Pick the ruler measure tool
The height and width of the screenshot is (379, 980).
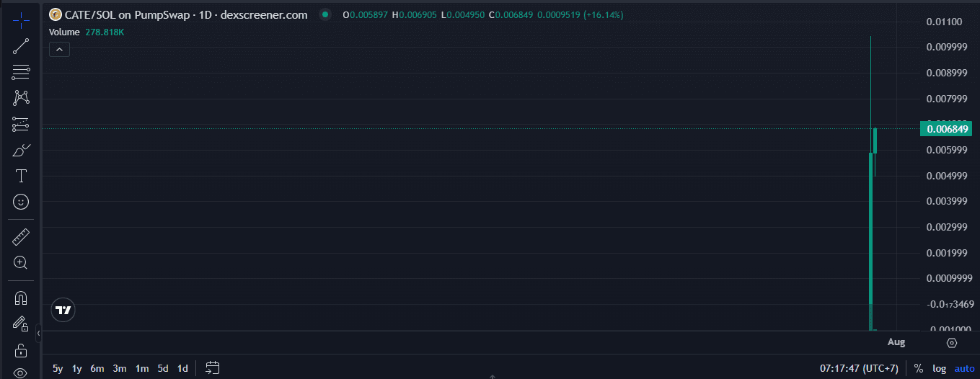(x=21, y=236)
